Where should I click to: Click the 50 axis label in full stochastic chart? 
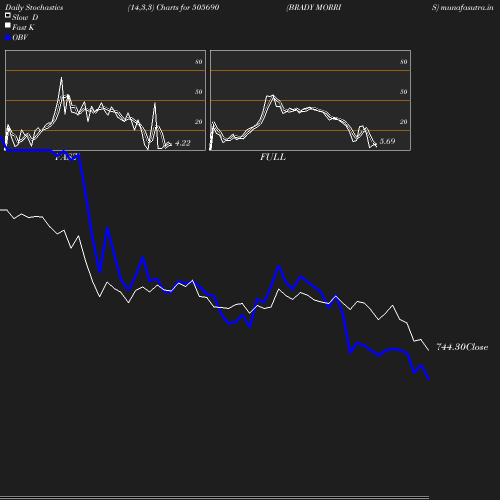click(404, 92)
